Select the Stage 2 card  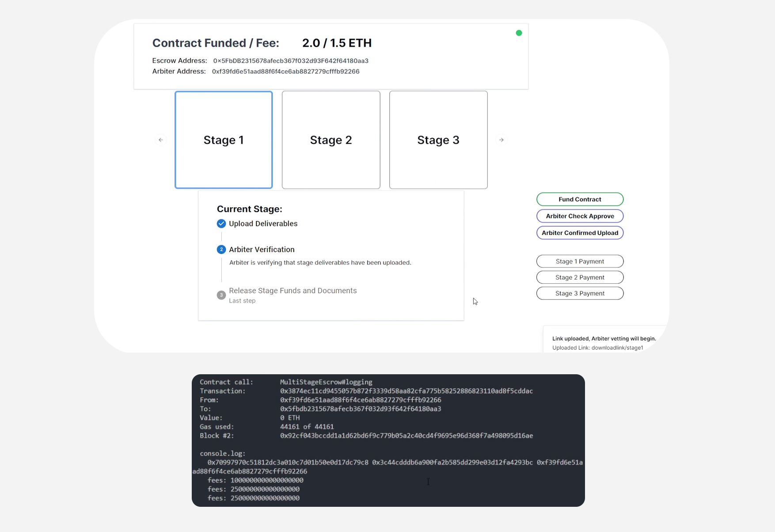pyautogui.click(x=331, y=140)
